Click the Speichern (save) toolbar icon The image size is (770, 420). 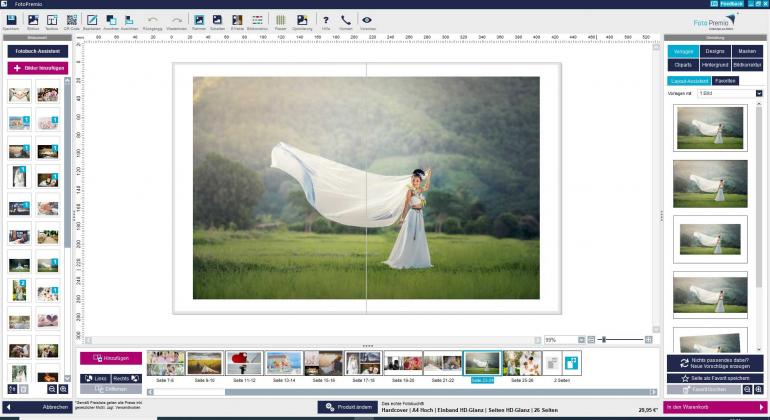pos(11,20)
